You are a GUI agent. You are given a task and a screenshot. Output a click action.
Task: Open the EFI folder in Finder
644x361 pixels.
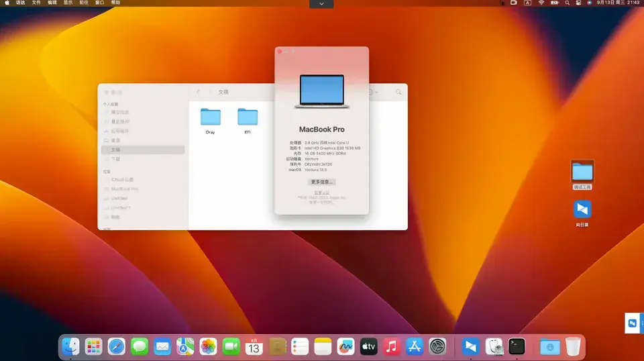click(248, 117)
